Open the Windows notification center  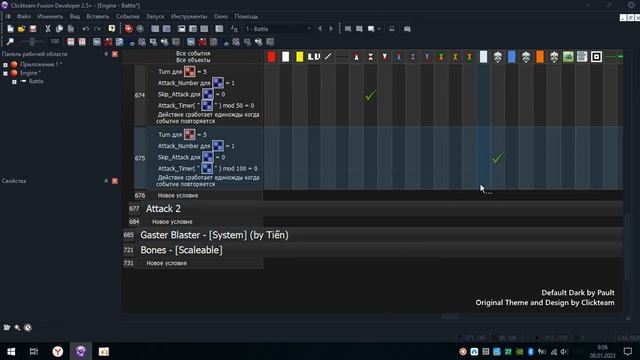click(627, 351)
